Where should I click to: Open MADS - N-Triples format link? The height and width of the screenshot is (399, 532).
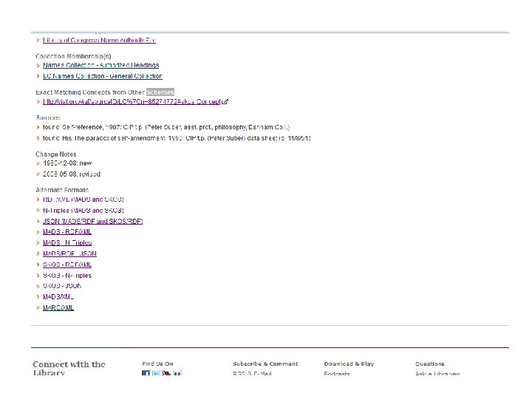(x=67, y=242)
